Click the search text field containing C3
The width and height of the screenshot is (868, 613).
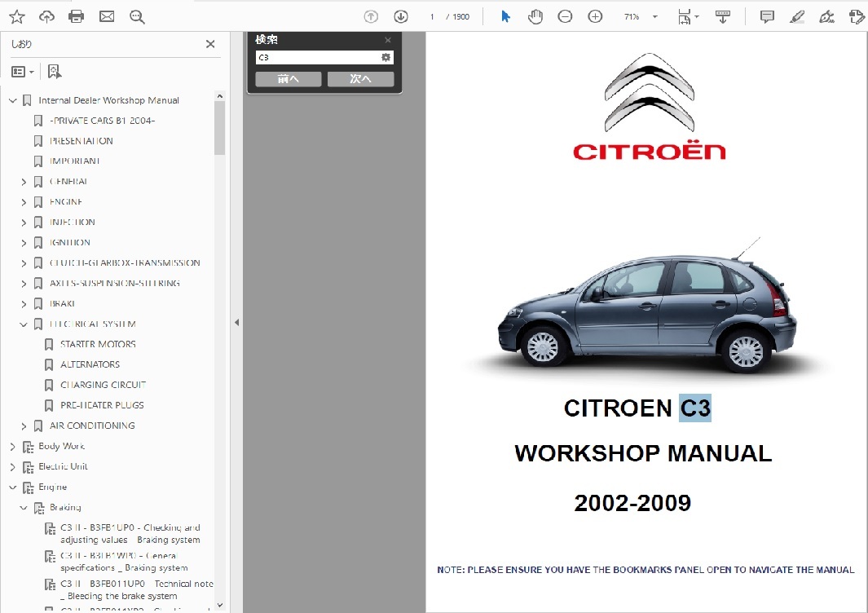pyautogui.click(x=319, y=57)
